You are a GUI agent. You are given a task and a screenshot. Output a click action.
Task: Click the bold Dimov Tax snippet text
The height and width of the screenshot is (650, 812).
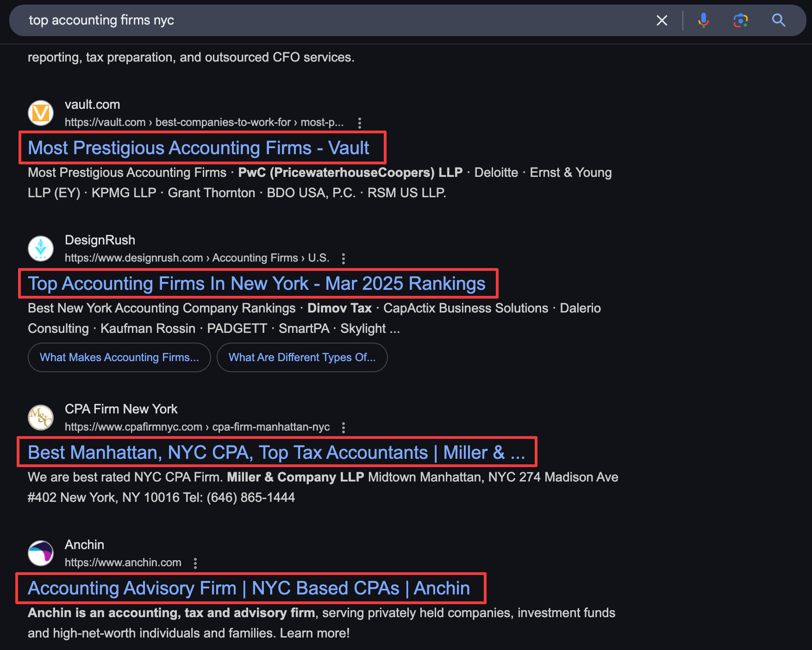[x=340, y=308]
